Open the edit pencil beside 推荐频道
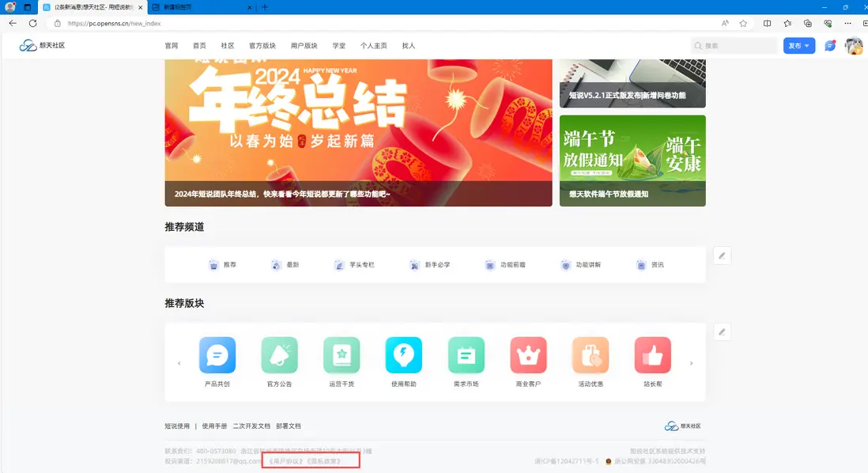 [x=721, y=255]
